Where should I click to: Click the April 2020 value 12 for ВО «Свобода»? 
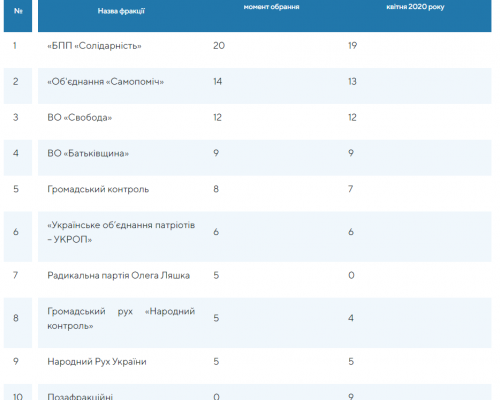352,118
